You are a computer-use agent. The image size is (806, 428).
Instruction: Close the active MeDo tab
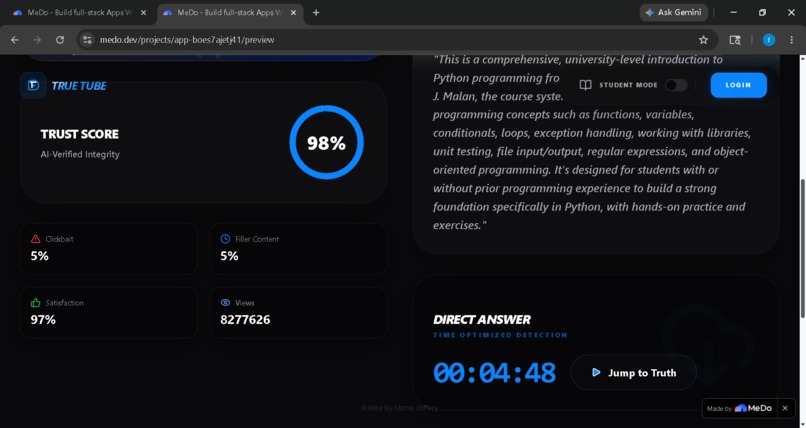click(x=294, y=12)
